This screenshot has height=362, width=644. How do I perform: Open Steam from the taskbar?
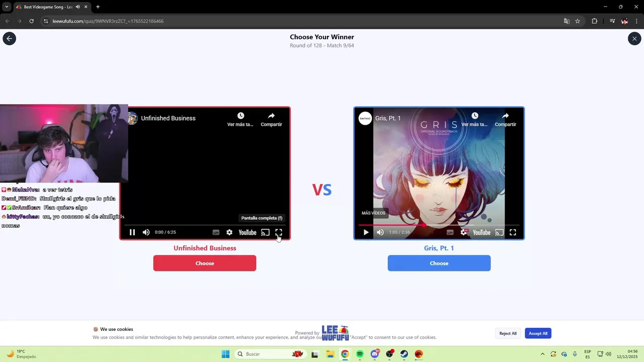pyautogui.click(x=404, y=354)
